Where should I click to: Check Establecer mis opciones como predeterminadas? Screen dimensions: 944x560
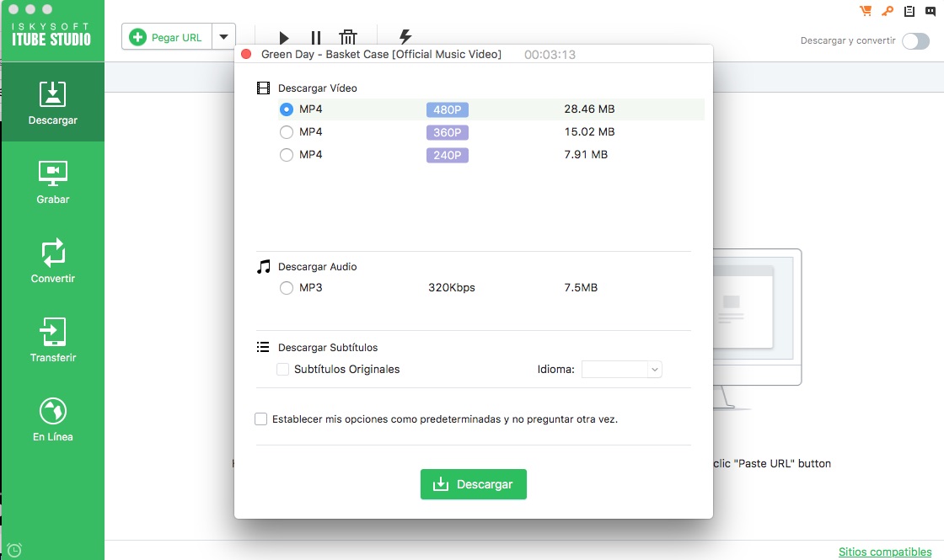tap(260, 419)
